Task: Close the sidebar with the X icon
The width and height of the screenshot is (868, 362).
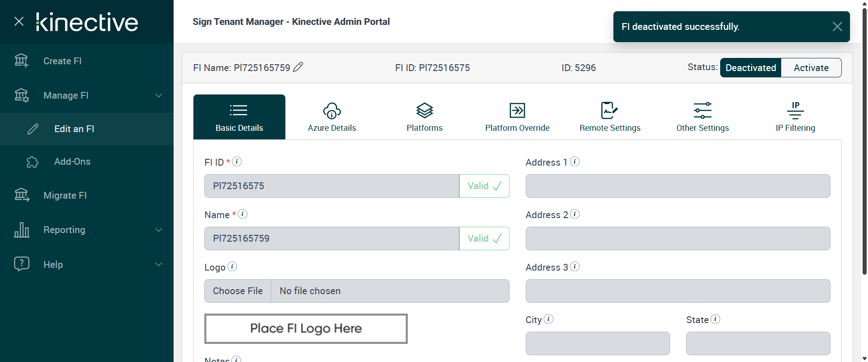Action: (x=19, y=21)
